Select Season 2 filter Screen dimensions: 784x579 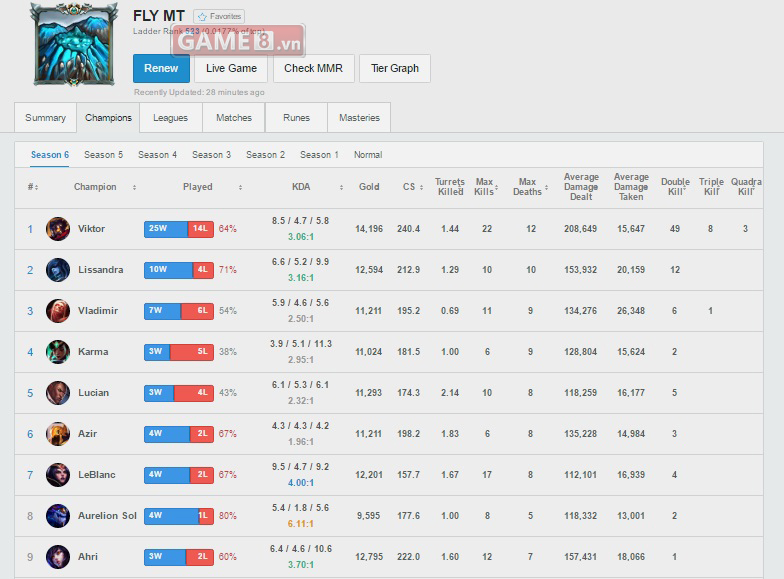(266, 155)
